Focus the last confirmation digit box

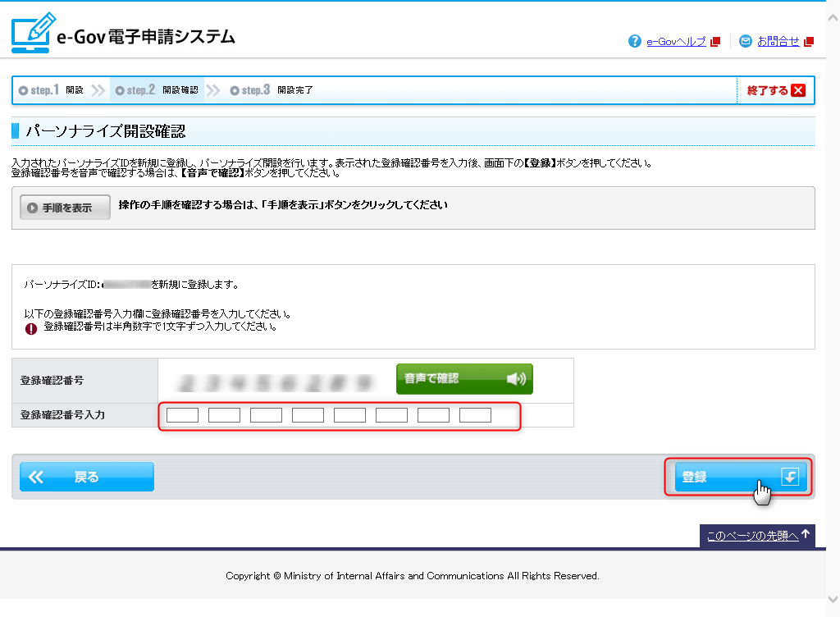[475, 415]
